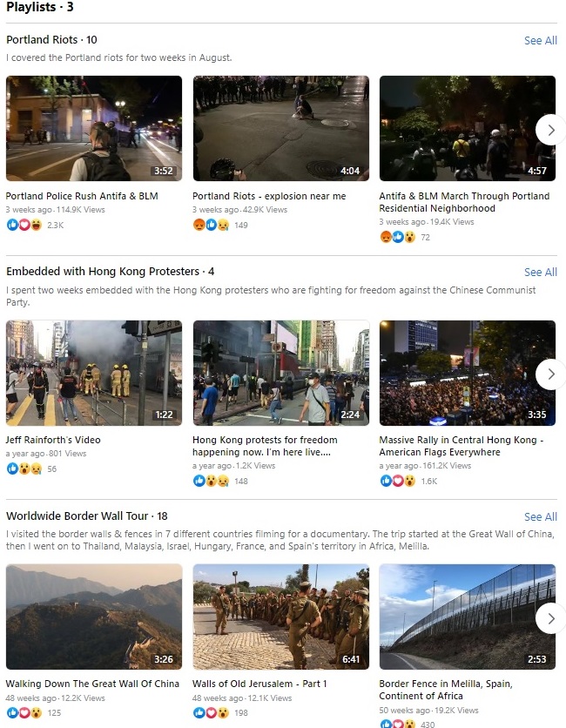Open Portland Police Rush Antifa & BLM title
This screenshot has width=566, height=728.
pos(82,196)
